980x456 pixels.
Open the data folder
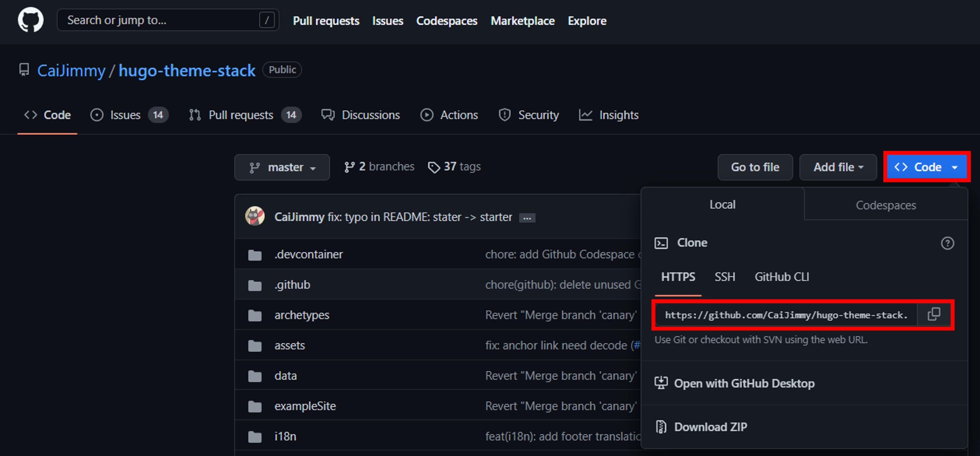pos(285,376)
